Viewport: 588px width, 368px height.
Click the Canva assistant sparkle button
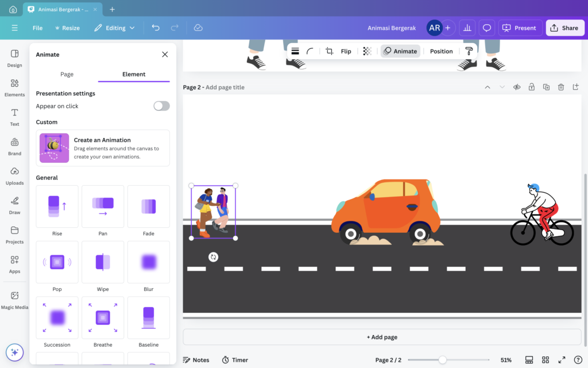(x=14, y=352)
